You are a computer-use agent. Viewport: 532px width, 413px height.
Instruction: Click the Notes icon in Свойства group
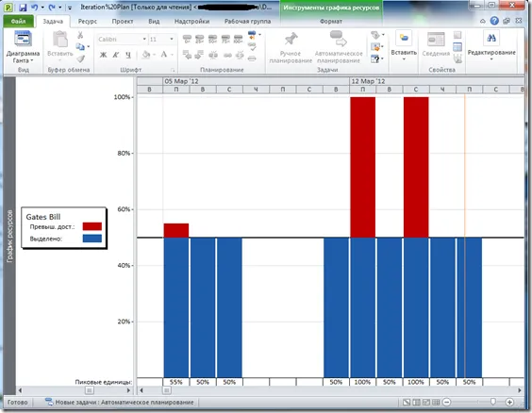click(x=457, y=35)
